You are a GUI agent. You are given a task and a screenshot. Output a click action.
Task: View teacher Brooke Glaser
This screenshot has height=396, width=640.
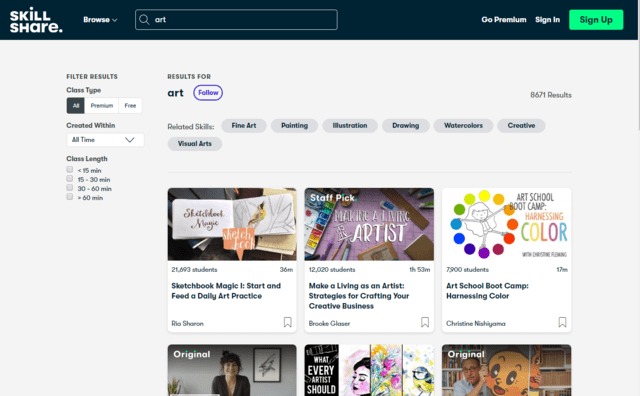[329, 323]
